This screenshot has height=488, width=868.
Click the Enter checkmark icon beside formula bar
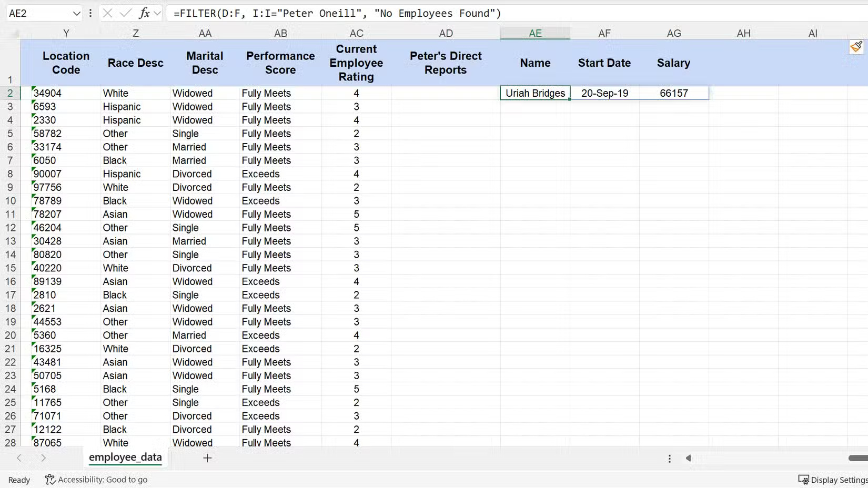pyautogui.click(x=125, y=13)
